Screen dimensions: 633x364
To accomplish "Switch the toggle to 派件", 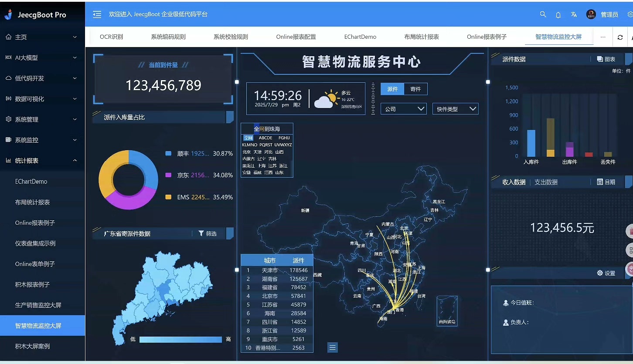I will pyautogui.click(x=392, y=89).
